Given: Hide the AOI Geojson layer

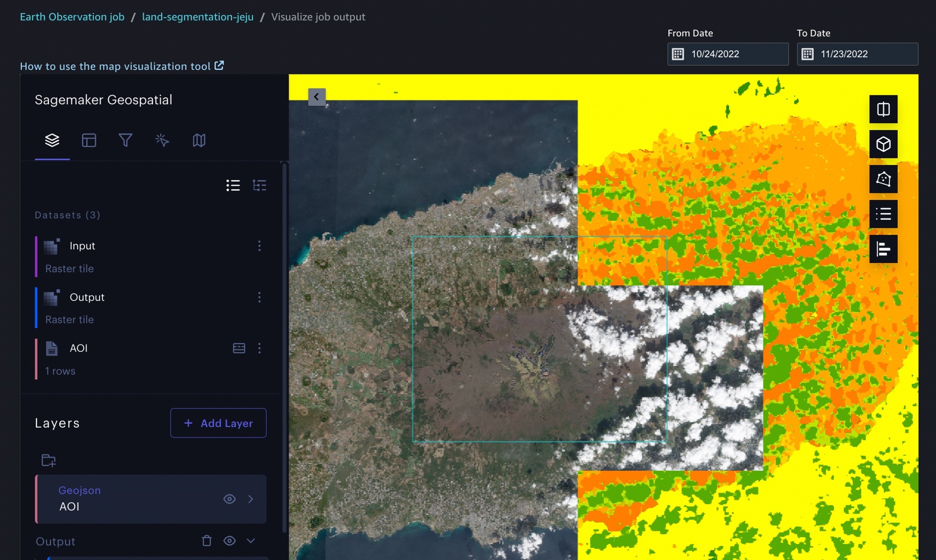Looking at the screenshot, I should tap(229, 499).
